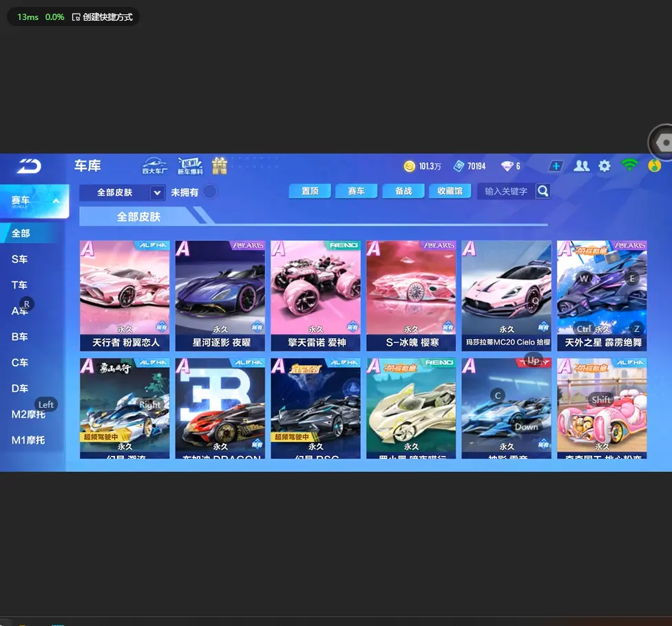Click the green Wi-Fi signal icon
Image resolution: width=672 pixels, height=626 pixels.
coord(629,165)
